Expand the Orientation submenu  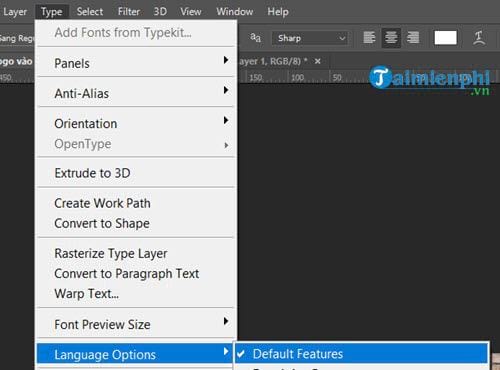136,123
